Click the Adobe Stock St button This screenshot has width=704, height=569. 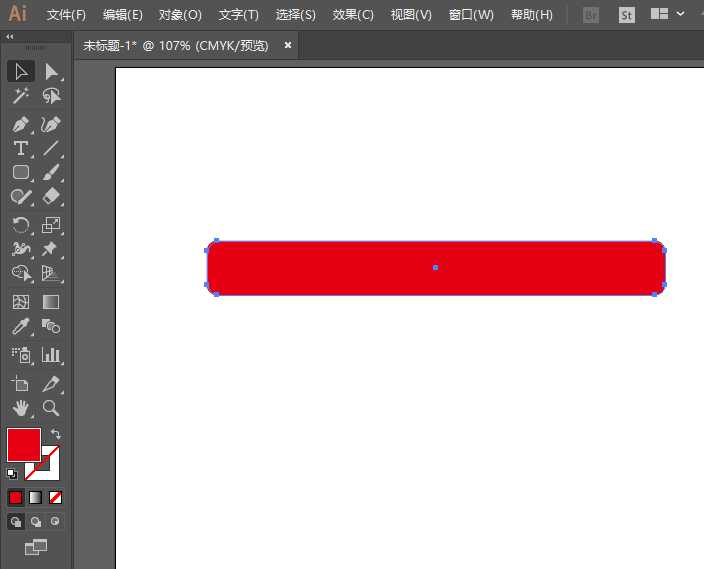626,15
